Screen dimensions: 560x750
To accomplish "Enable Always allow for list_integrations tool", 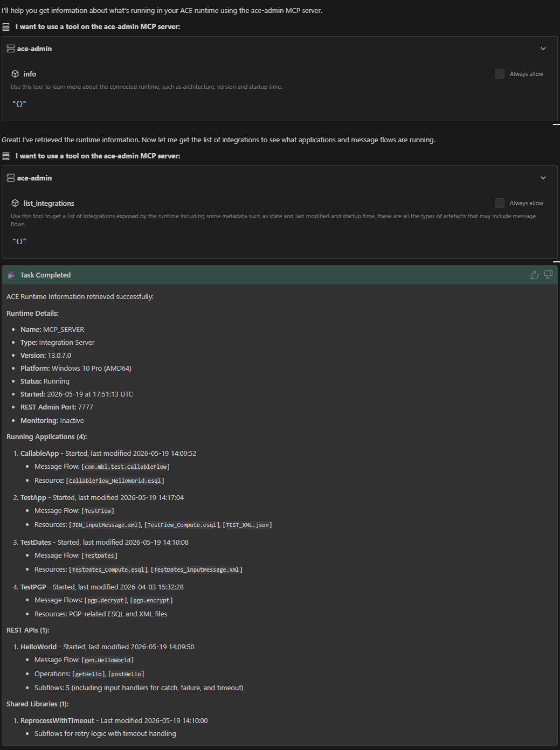I will coord(500,203).
